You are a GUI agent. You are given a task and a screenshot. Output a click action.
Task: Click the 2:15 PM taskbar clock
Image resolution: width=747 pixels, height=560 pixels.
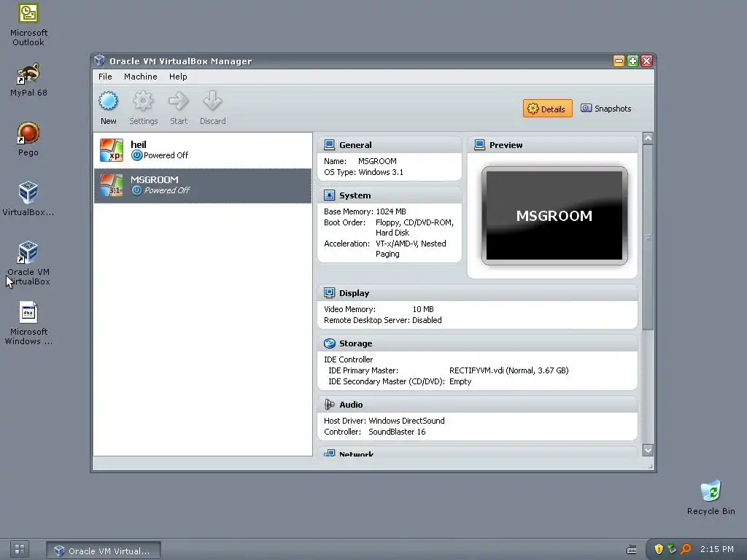716,549
